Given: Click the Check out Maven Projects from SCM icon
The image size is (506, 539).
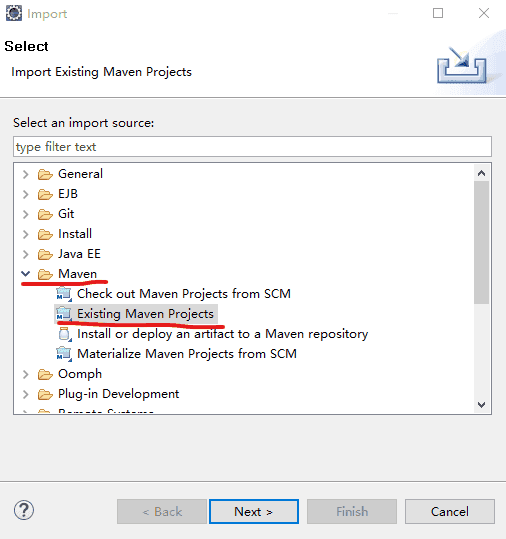Looking at the screenshot, I should (x=64, y=294).
